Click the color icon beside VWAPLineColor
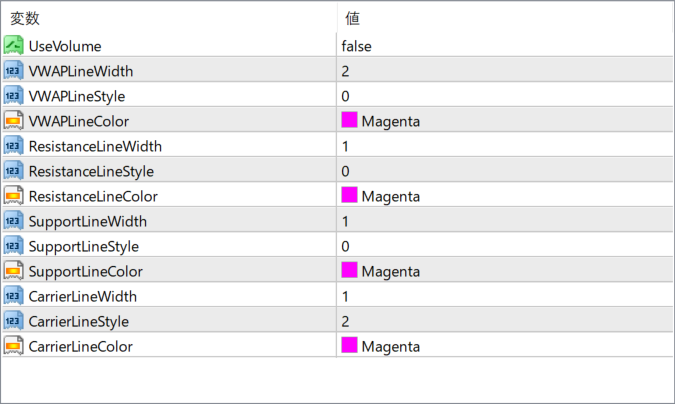Image resolution: width=675 pixels, height=404 pixels. click(13, 121)
